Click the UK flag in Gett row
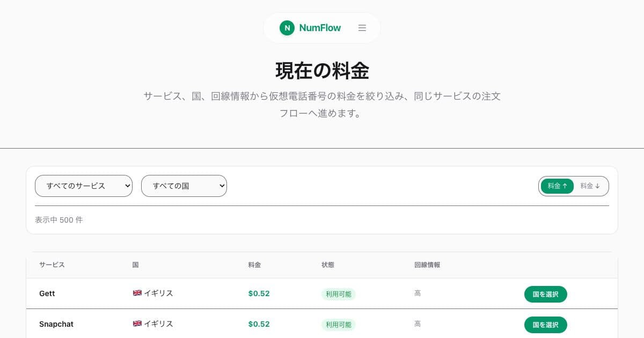This screenshot has height=338, width=644. tap(137, 293)
